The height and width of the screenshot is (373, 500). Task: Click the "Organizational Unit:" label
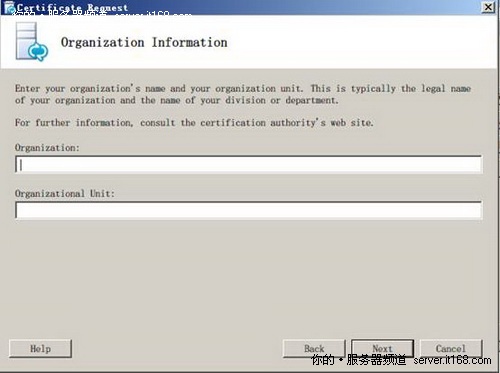(65, 193)
